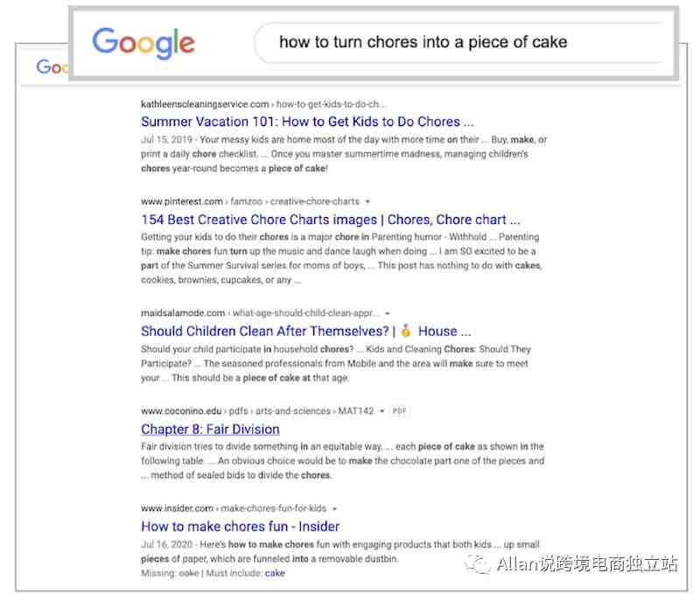Click the emoji icon in maidsalamode title
This screenshot has height=594, width=700.
pyautogui.click(x=405, y=331)
